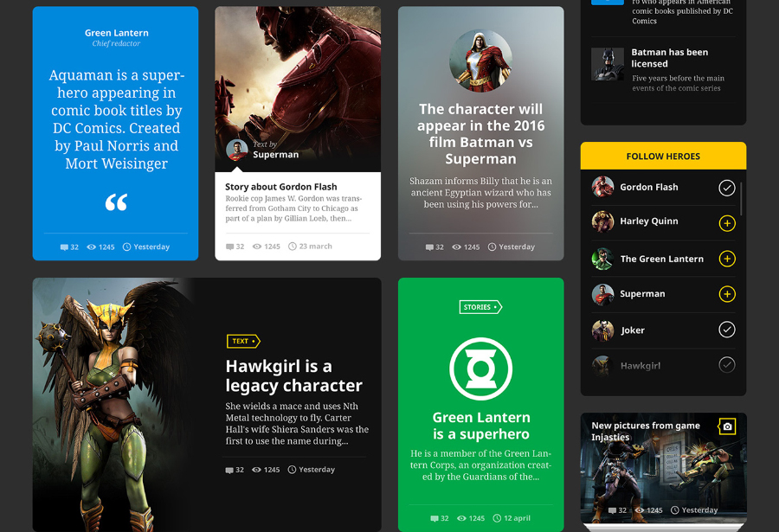
Task: Click views eye icon on the Aquaman card
Action: 92,247
